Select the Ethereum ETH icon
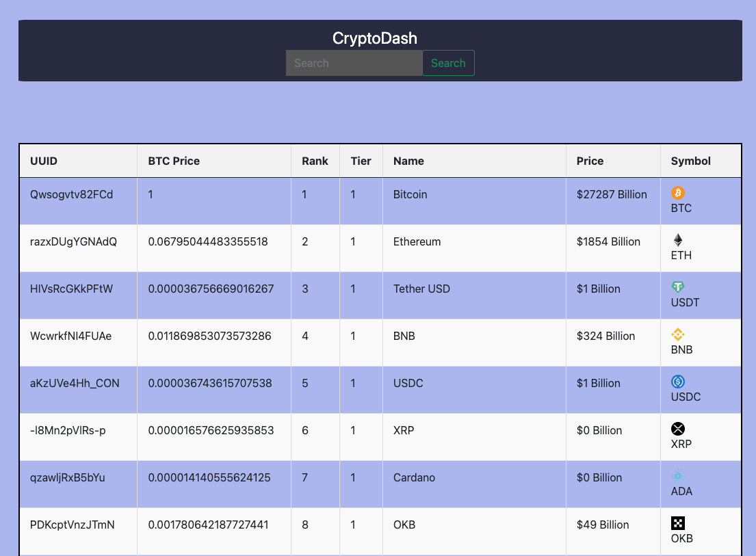This screenshot has width=756, height=556. (x=678, y=240)
